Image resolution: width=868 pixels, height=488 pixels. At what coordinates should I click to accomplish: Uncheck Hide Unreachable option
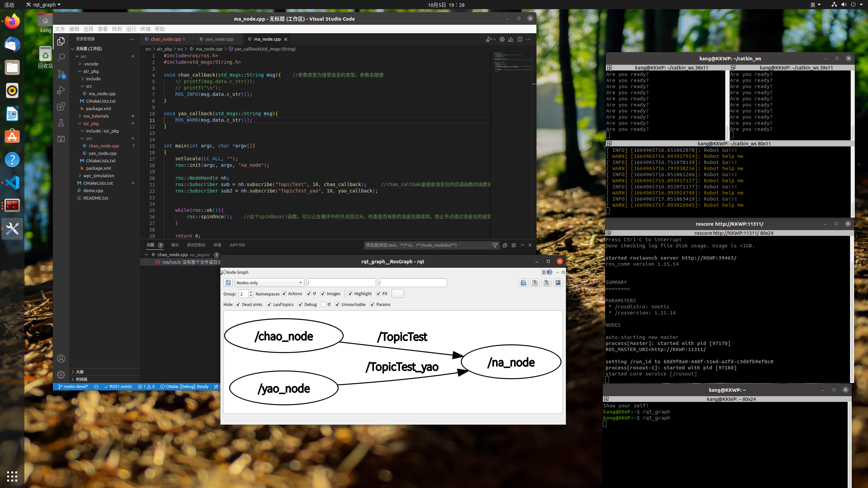[x=337, y=305]
